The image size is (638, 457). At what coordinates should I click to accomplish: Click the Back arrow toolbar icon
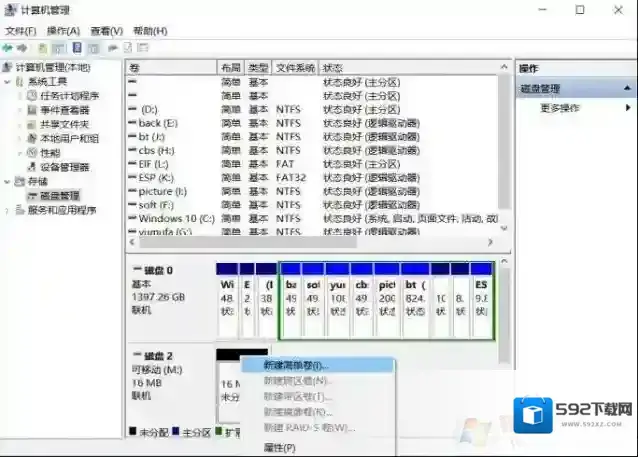(8, 47)
